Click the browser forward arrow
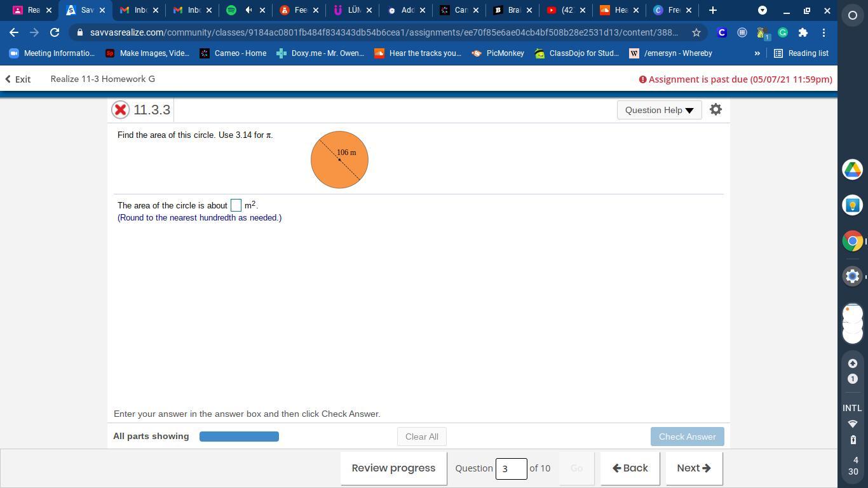868x488 pixels. (x=34, y=32)
